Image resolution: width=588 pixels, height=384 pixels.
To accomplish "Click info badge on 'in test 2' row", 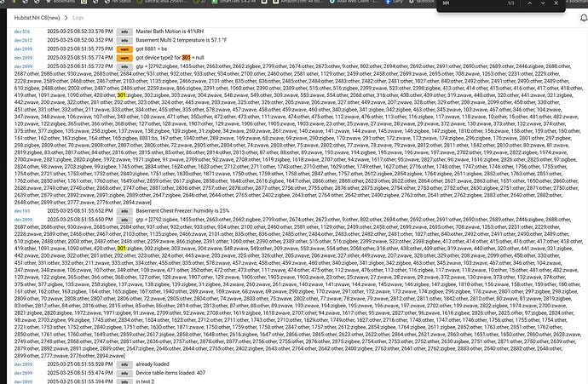I will [124, 381].
